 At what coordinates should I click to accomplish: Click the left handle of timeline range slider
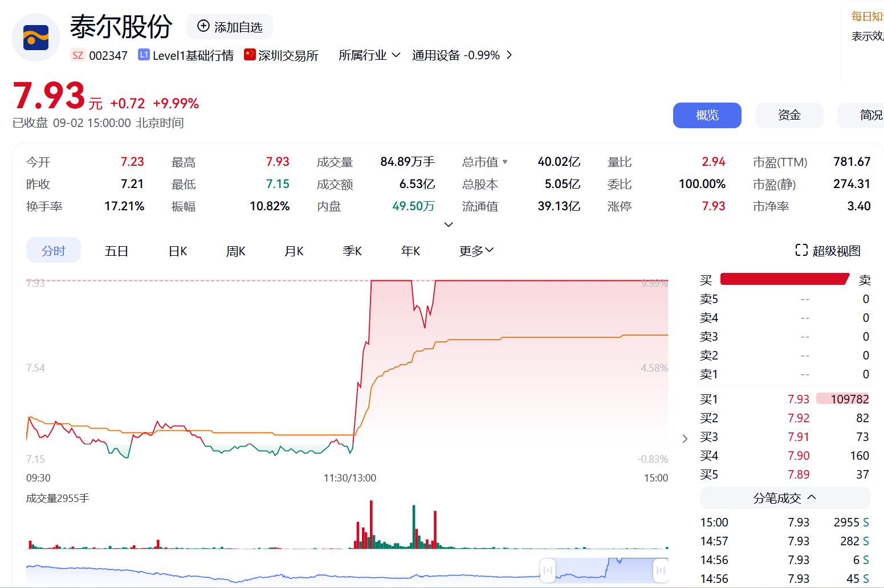pos(547,570)
